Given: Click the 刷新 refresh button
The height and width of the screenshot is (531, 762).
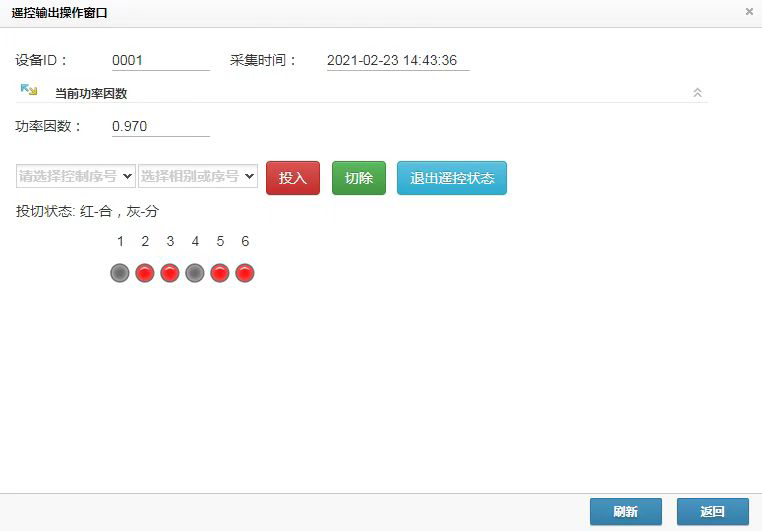Looking at the screenshot, I should pos(626,511).
